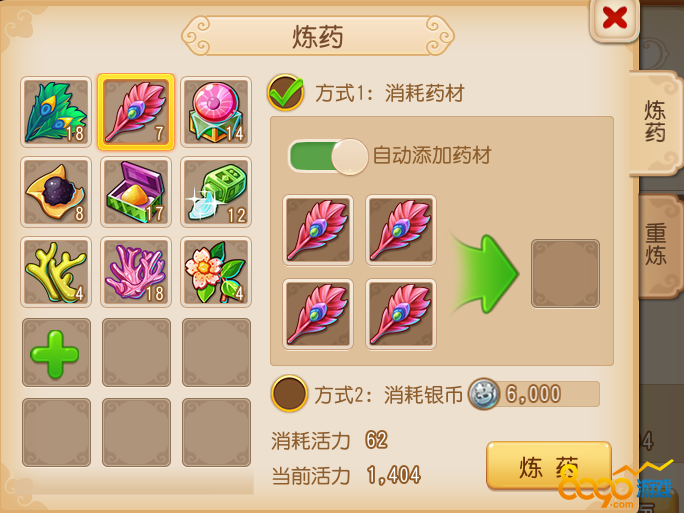Click the yellow 炼药 button
The image size is (684, 513).
(x=548, y=466)
